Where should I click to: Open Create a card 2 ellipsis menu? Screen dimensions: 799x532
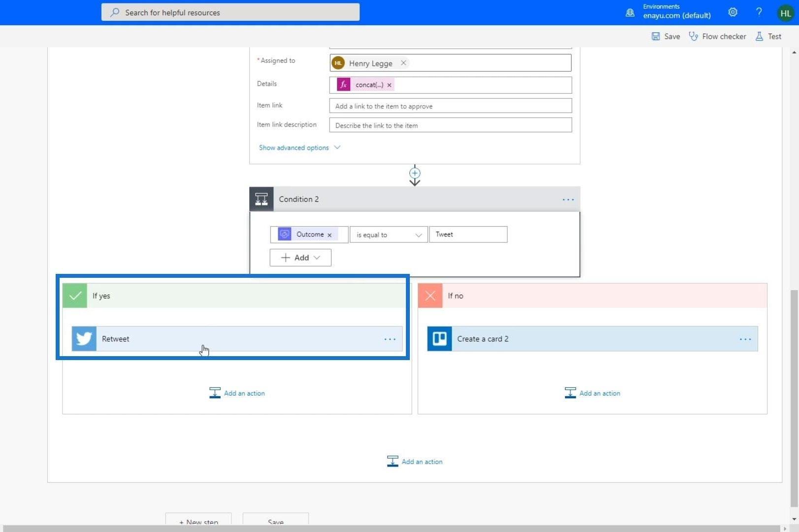pos(745,339)
